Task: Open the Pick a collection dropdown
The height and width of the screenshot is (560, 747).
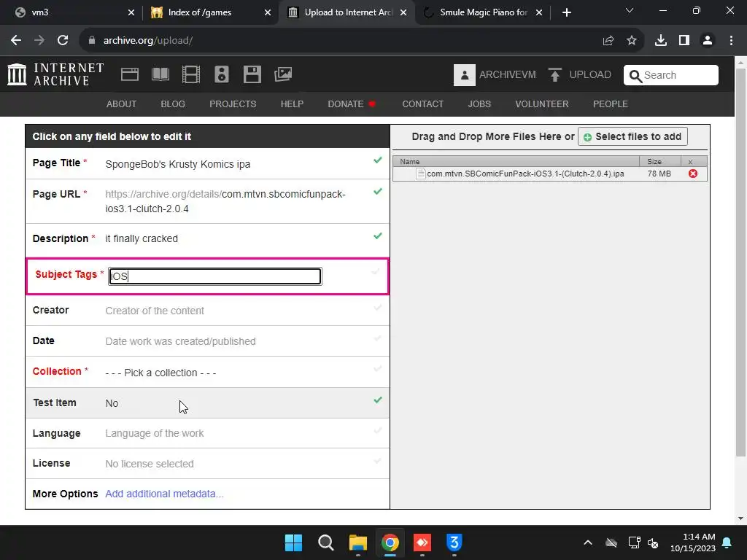Action: (160, 373)
